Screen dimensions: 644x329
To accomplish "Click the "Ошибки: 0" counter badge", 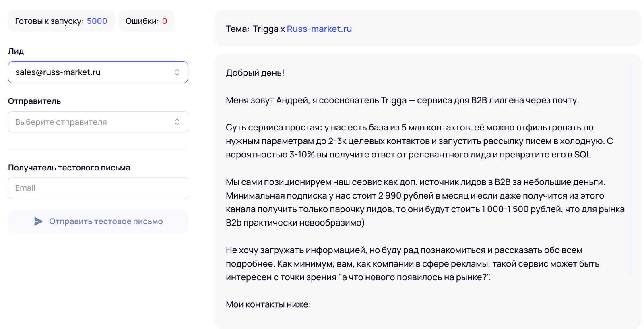I will pyautogui.click(x=146, y=21).
